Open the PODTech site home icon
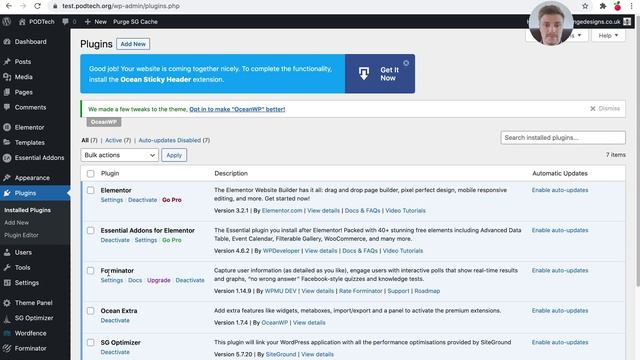The width and height of the screenshot is (640, 360). pos(22,22)
